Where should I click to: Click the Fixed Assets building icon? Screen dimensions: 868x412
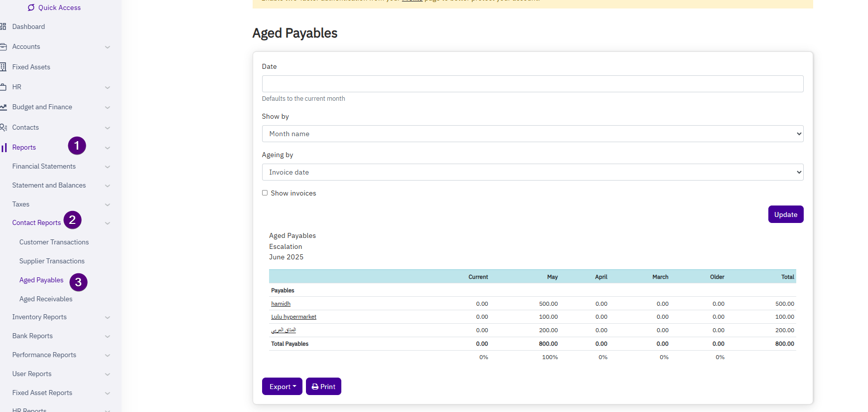click(x=3, y=67)
